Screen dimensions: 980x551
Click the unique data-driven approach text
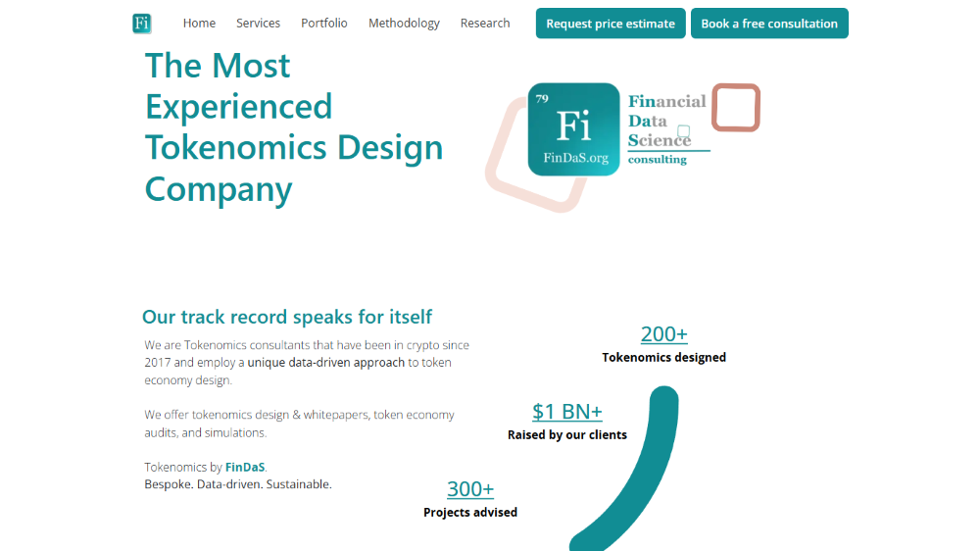[326, 363]
